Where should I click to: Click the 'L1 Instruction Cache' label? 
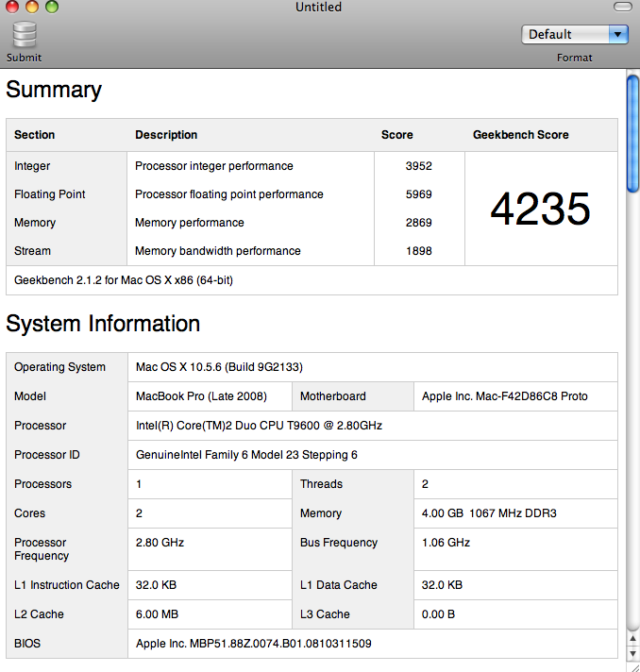(x=66, y=585)
